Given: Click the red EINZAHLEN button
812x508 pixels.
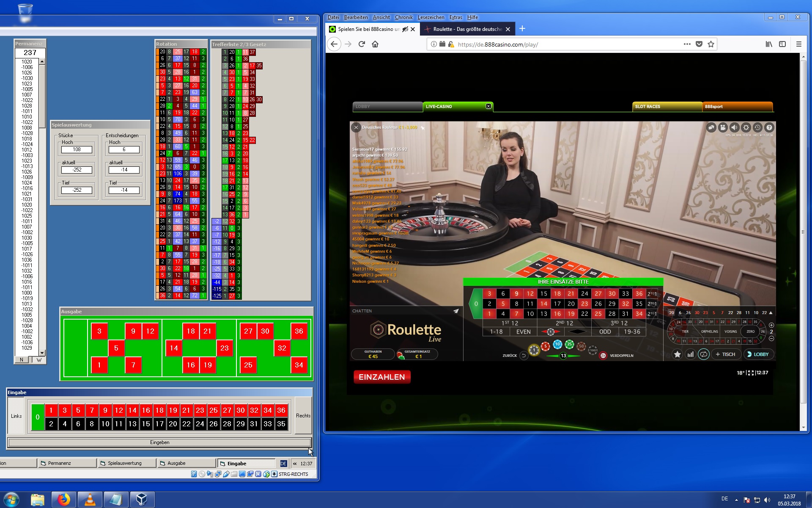Looking at the screenshot, I should [381, 377].
